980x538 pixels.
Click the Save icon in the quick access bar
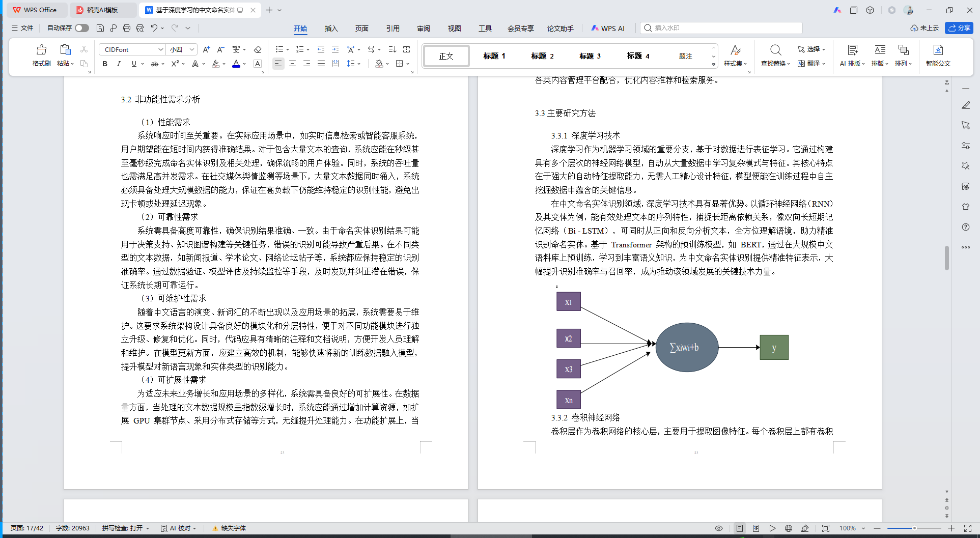pyautogui.click(x=100, y=28)
